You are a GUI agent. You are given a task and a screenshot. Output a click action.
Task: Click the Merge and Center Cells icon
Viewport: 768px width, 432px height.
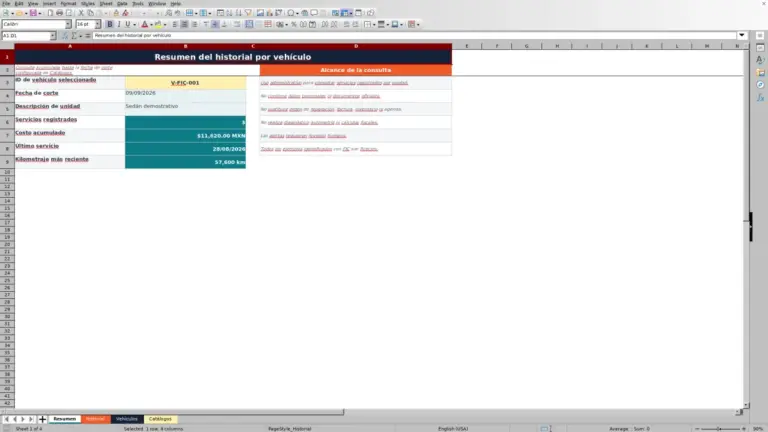pos(249,24)
